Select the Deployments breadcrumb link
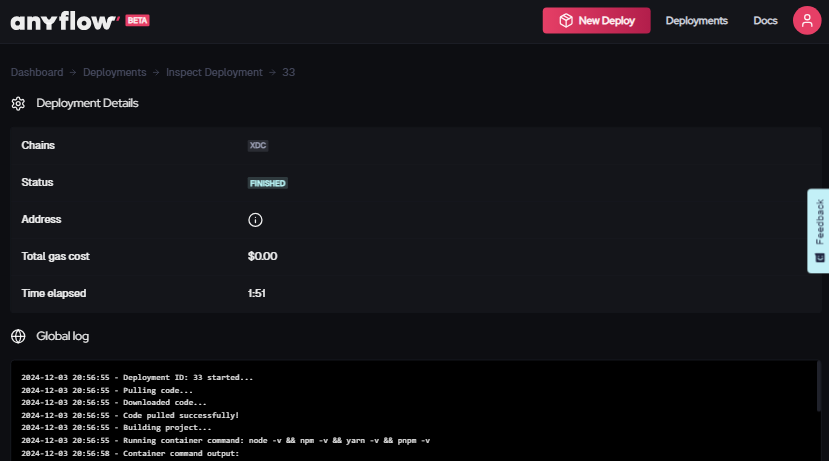Viewport: 829px width, 461px height. [114, 72]
